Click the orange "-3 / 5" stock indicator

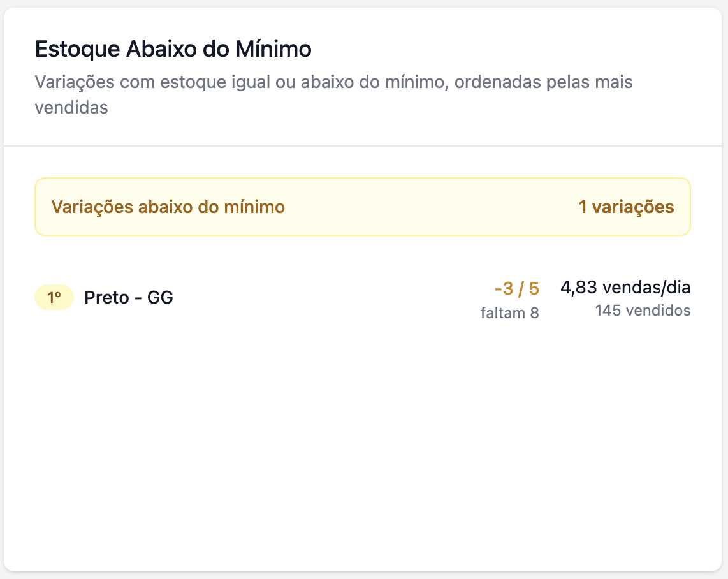516,289
